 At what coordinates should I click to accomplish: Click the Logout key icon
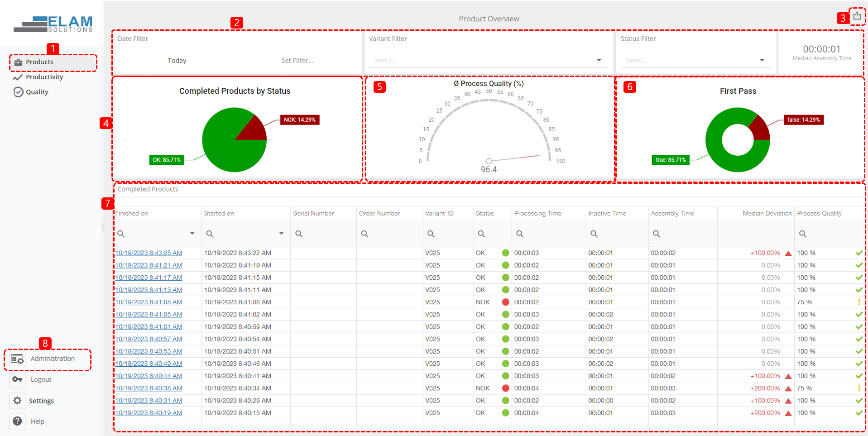click(17, 379)
